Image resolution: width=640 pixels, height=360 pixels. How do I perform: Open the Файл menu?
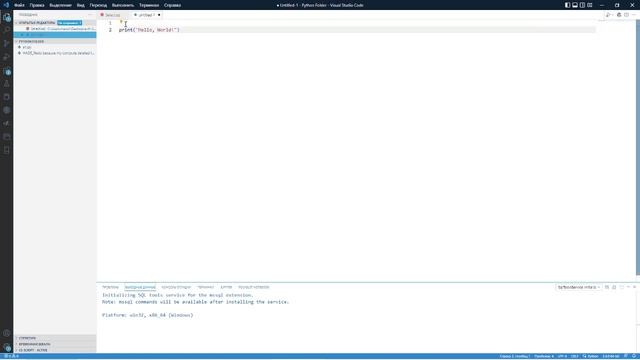click(x=19, y=5)
